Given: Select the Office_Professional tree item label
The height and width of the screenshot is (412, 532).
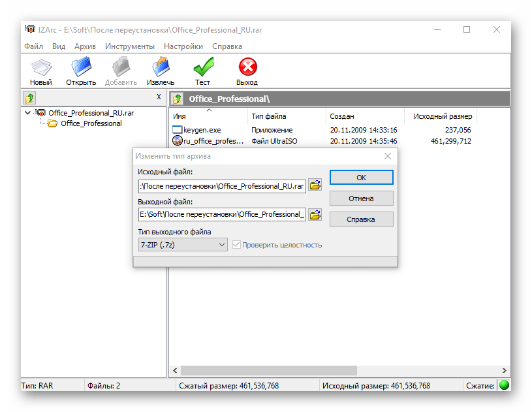Looking at the screenshot, I should point(91,123).
